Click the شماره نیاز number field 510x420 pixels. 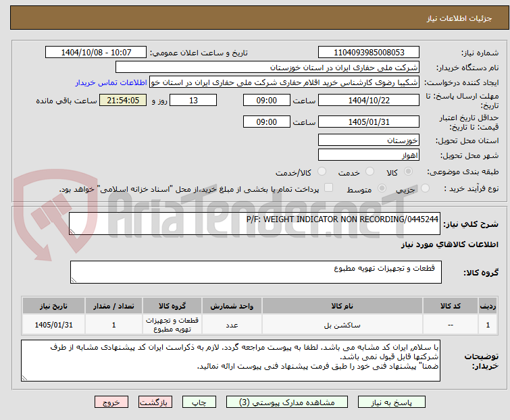click(369, 53)
